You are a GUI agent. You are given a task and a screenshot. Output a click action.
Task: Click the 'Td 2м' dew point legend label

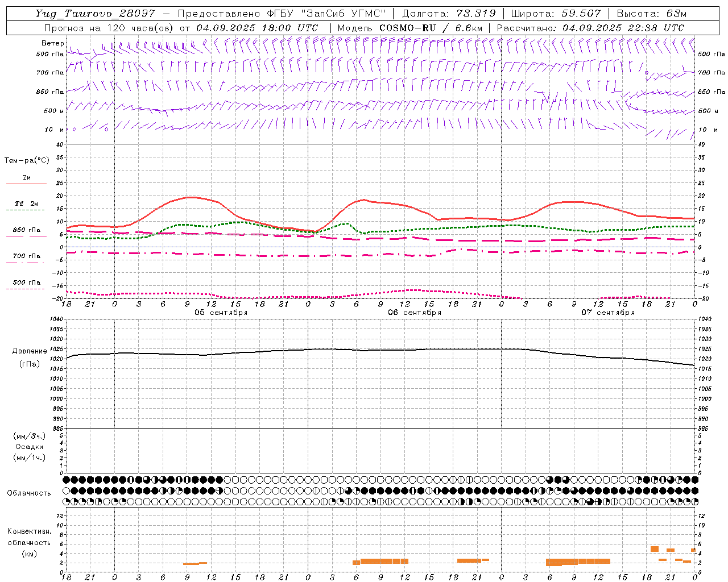point(27,203)
